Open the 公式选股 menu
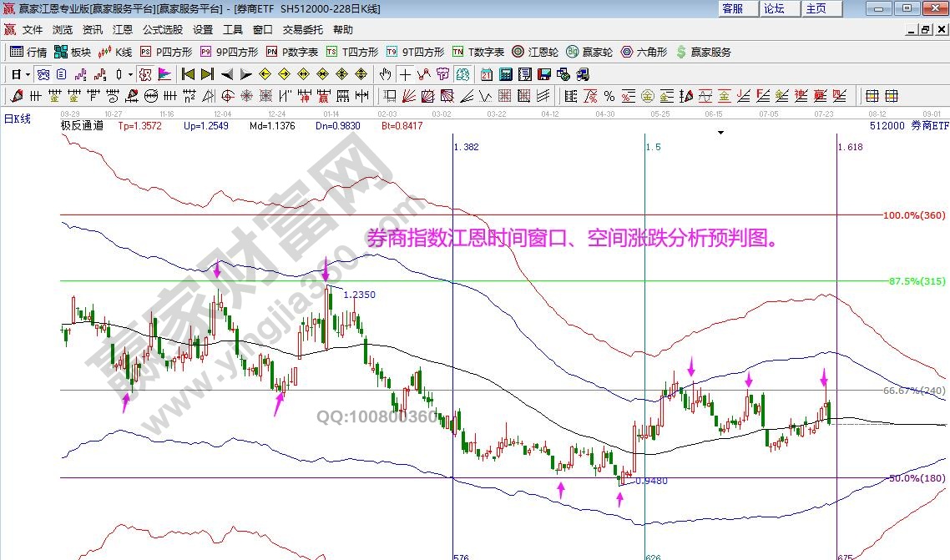Screen dimensions: 950x560 (162, 29)
